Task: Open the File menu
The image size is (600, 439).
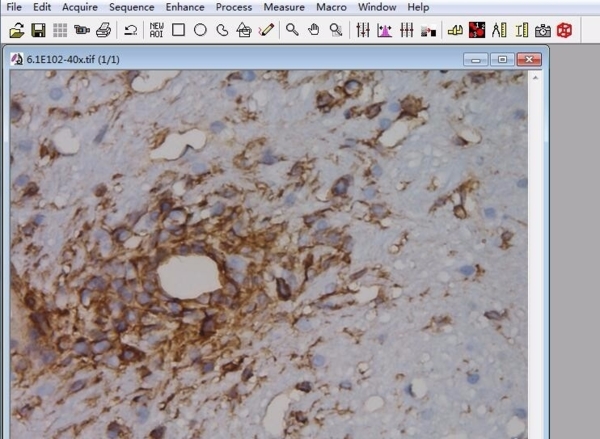Action: click(x=14, y=7)
